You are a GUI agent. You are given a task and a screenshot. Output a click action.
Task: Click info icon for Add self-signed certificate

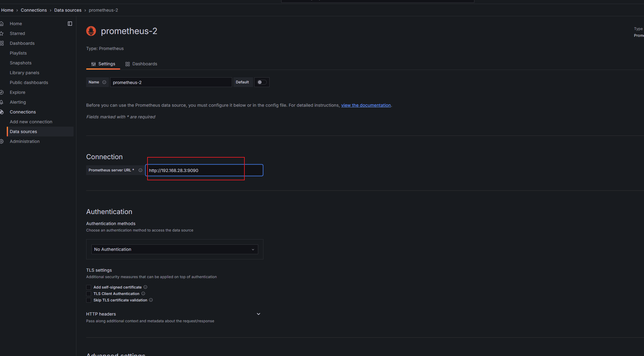pyautogui.click(x=145, y=287)
